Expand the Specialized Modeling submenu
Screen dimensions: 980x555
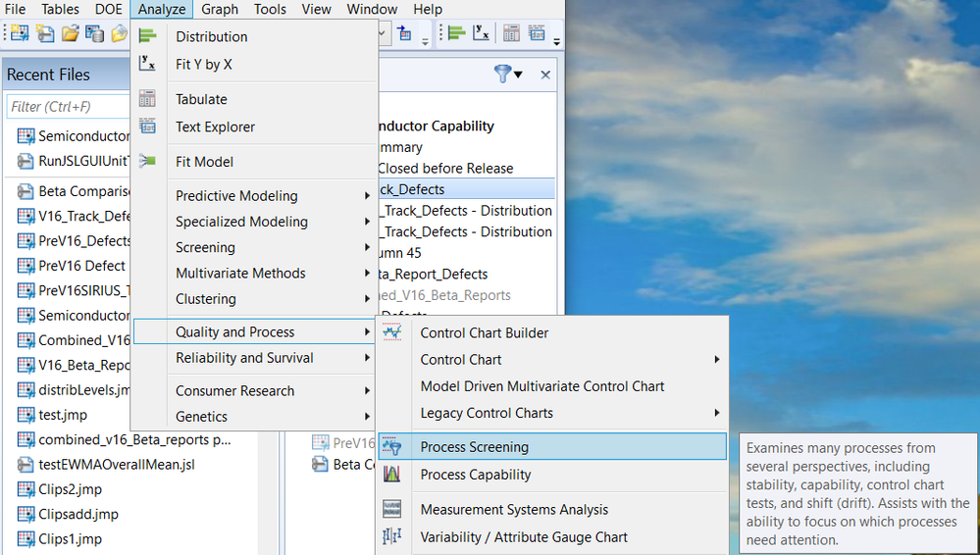(x=368, y=222)
